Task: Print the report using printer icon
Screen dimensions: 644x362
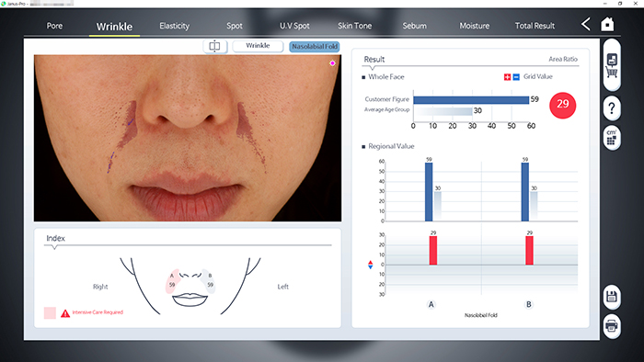Action: (x=612, y=326)
